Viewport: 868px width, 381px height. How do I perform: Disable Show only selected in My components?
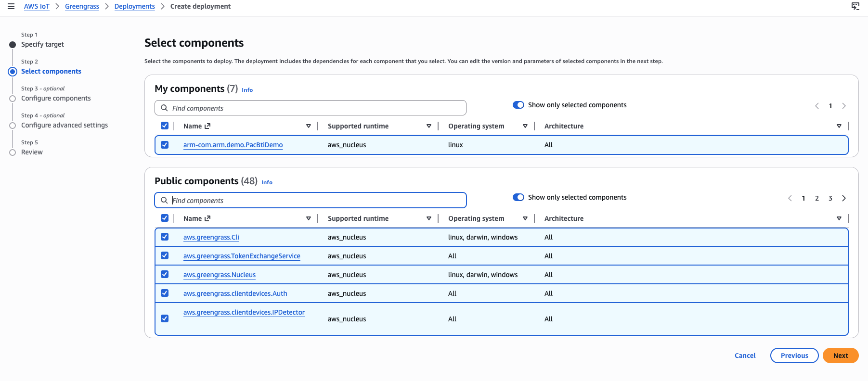tap(518, 105)
